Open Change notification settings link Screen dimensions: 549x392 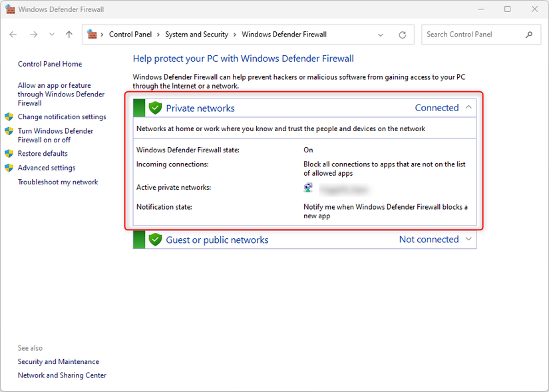coord(62,116)
